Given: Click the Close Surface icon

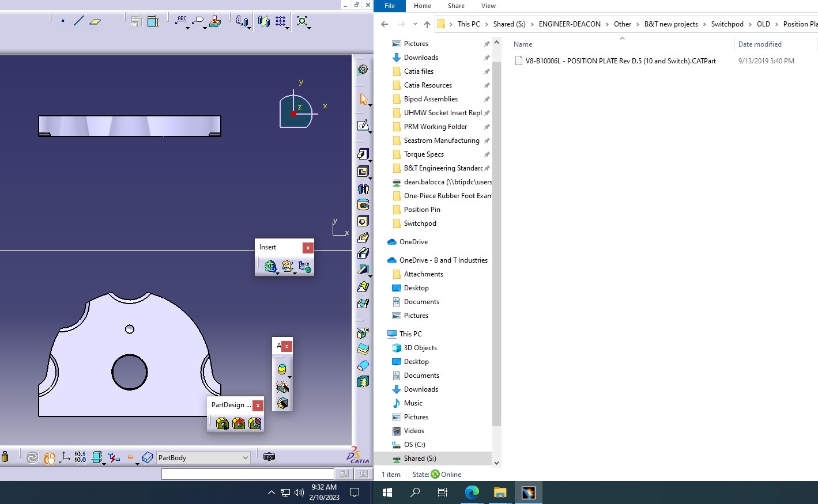Looking at the screenshot, I should (363, 365).
